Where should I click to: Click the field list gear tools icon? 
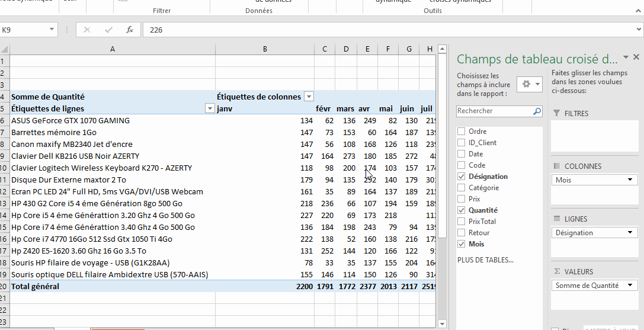(530, 84)
